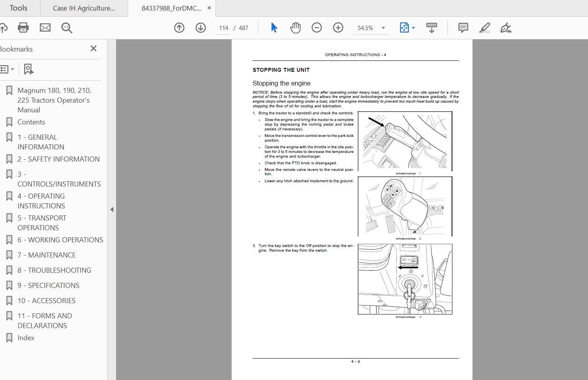Image resolution: width=588 pixels, height=380 pixels.
Task: Click bookmark icon beside 10 - ACCESSORIES
Action: [x=9, y=301]
